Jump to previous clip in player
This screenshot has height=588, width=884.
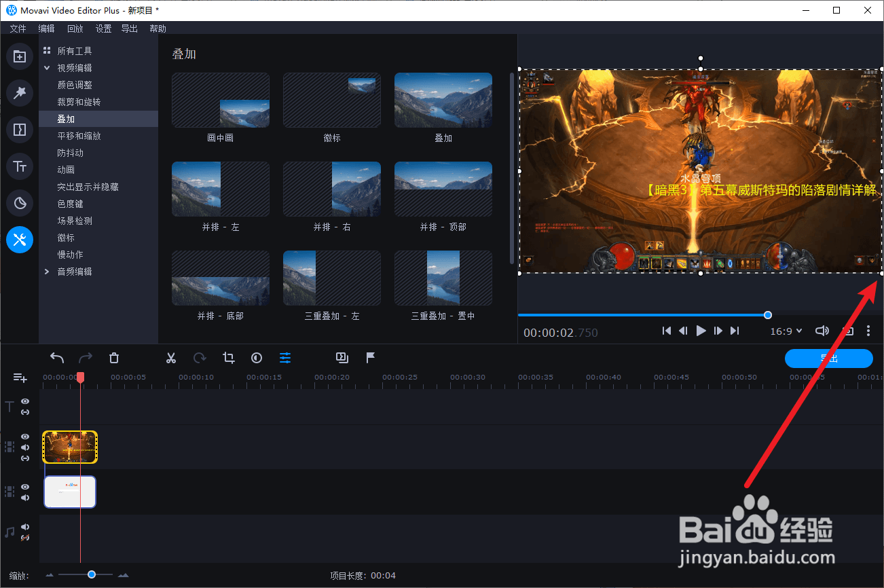(667, 331)
